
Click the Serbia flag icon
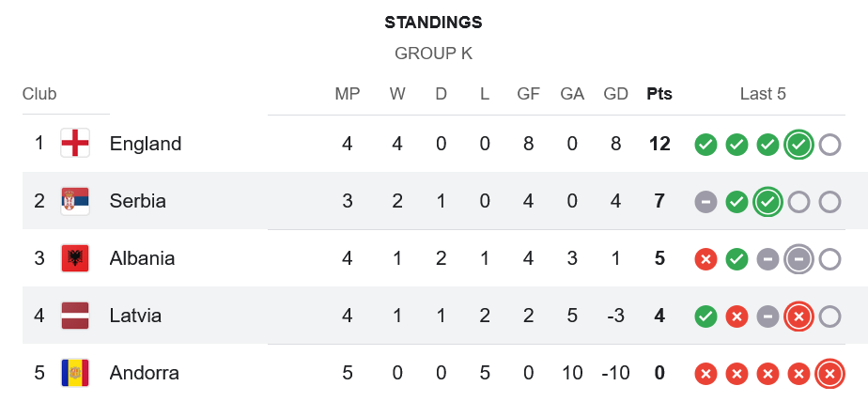point(75,201)
